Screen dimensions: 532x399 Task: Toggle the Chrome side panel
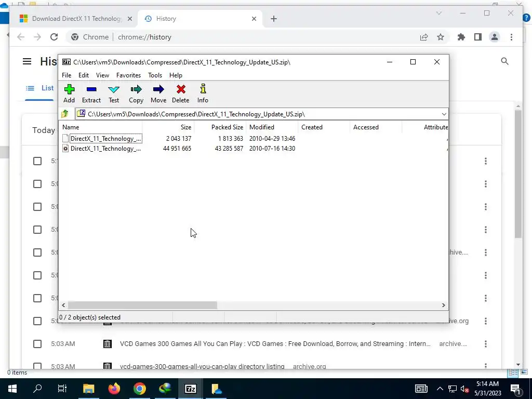pyautogui.click(x=478, y=37)
